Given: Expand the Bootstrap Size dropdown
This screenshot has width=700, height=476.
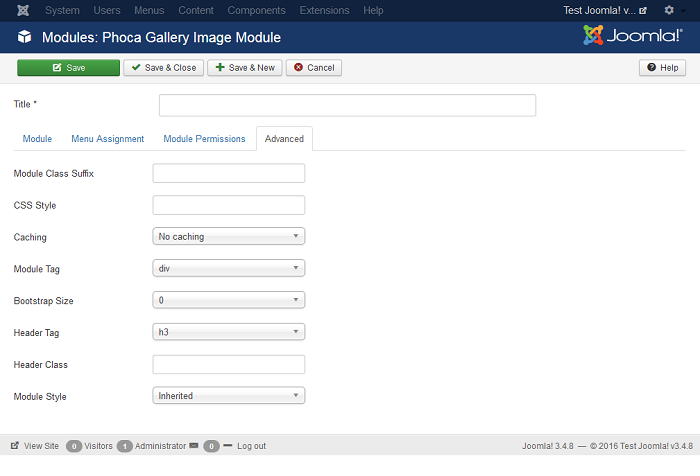Looking at the screenshot, I should click(228, 300).
